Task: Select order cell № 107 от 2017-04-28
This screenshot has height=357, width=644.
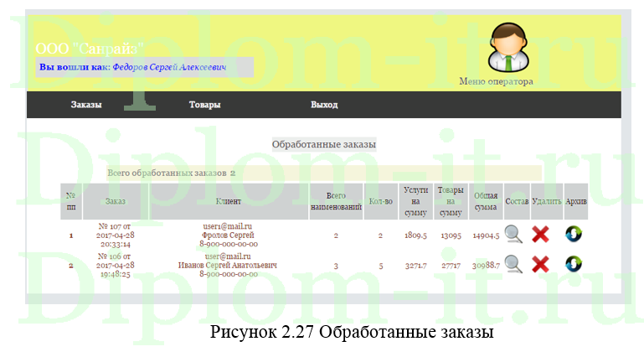Action: (116, 235)
